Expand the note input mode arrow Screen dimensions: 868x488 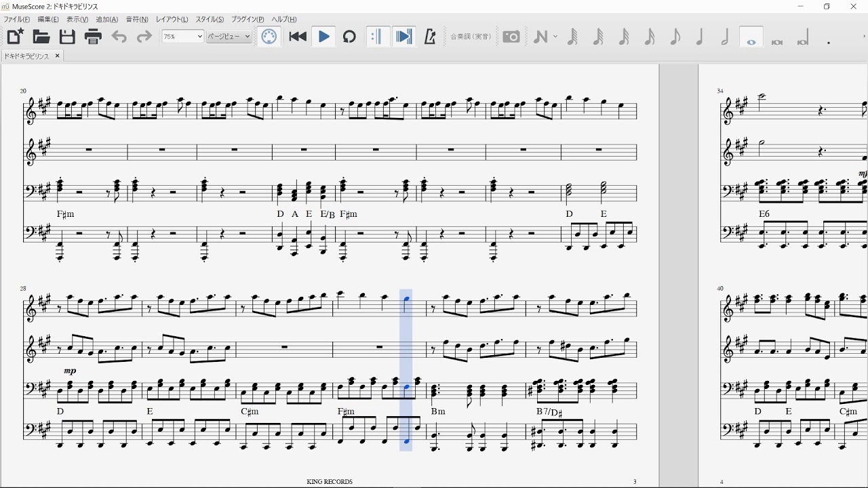click(555, 37)
